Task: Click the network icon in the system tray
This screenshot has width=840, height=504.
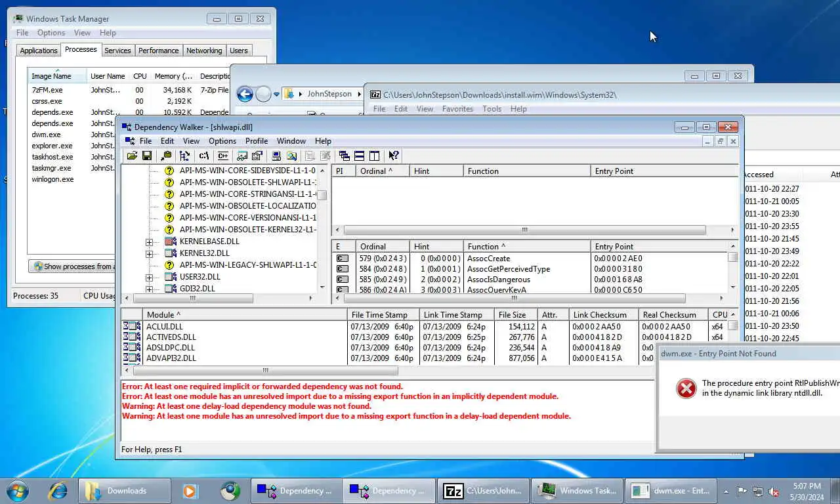Action: 758,491
